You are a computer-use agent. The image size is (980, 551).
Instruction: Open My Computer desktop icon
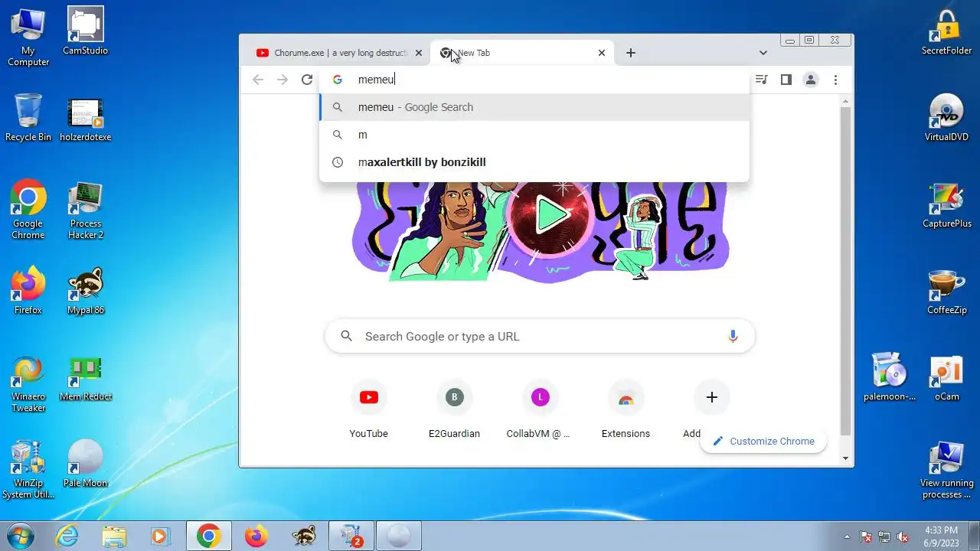point(28,37)
